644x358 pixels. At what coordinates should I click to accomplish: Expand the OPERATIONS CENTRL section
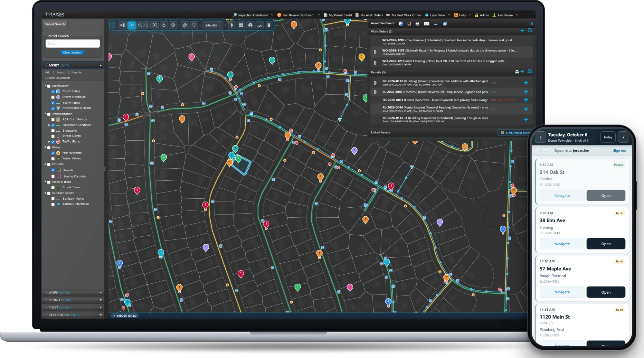click(73, 315)
